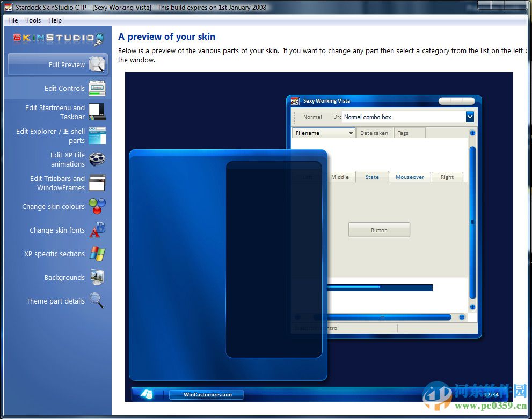Open the Edit Explorer / IE shell parts icon
The image size is (532, 419).
click(x=97, y=135)
